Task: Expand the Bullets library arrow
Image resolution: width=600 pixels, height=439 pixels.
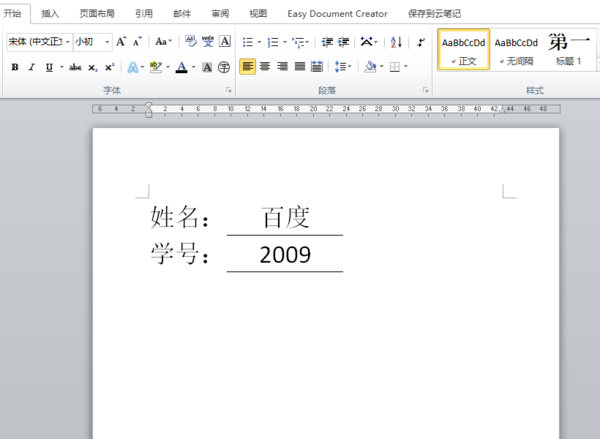Action: tap(259, 42)
